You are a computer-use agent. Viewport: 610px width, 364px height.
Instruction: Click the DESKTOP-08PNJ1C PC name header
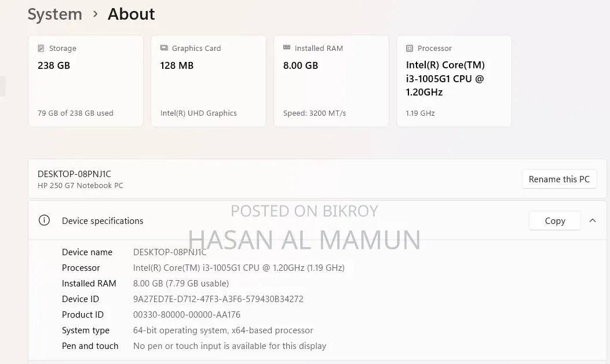point(74,174)
